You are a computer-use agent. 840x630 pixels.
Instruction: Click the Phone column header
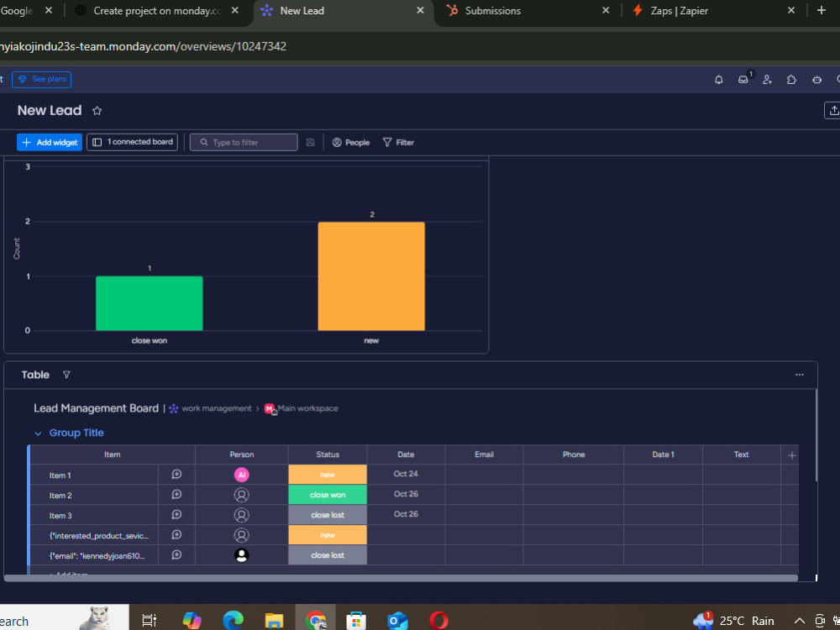(x=573, y=454)
